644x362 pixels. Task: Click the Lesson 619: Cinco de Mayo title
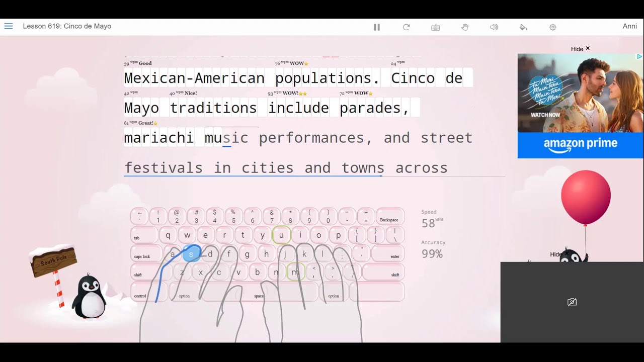[67, 26]
